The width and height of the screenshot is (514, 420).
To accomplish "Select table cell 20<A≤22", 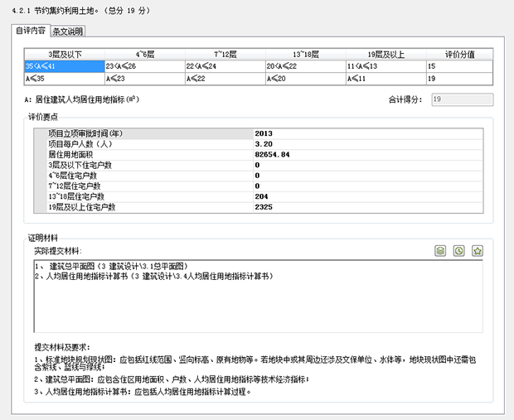I will coord(306,66).
